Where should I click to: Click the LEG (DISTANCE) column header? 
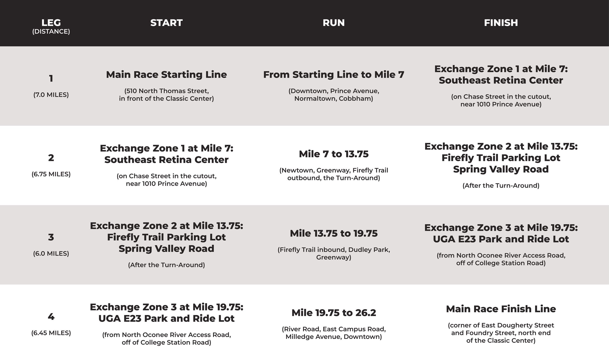pos(51,27)
